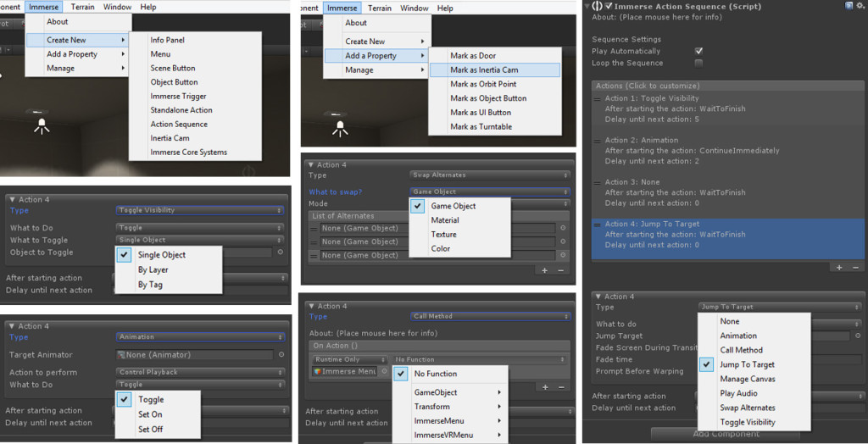This screenshot has height=444, width=868.
Task: Open the picker beside Immerse Menu object field
Action: 385,371
